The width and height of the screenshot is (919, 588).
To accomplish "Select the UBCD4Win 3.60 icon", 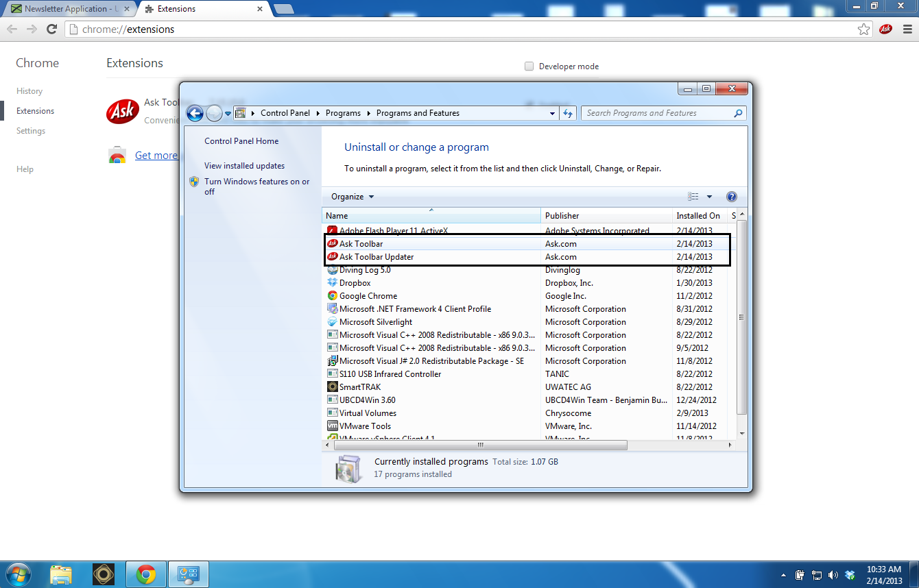I will 333,400.
